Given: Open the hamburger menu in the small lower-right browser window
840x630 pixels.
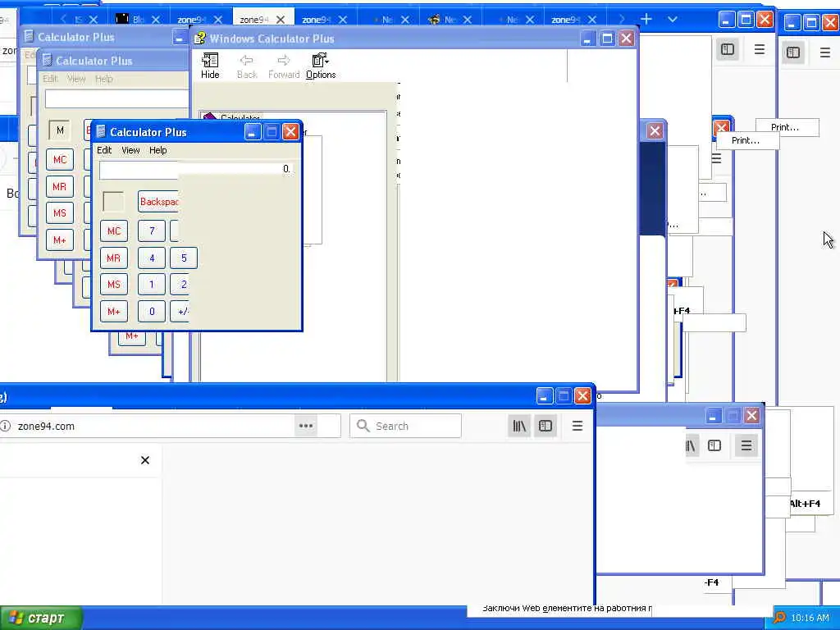Looking at the screenshot, I should click(x=746, y=445).
